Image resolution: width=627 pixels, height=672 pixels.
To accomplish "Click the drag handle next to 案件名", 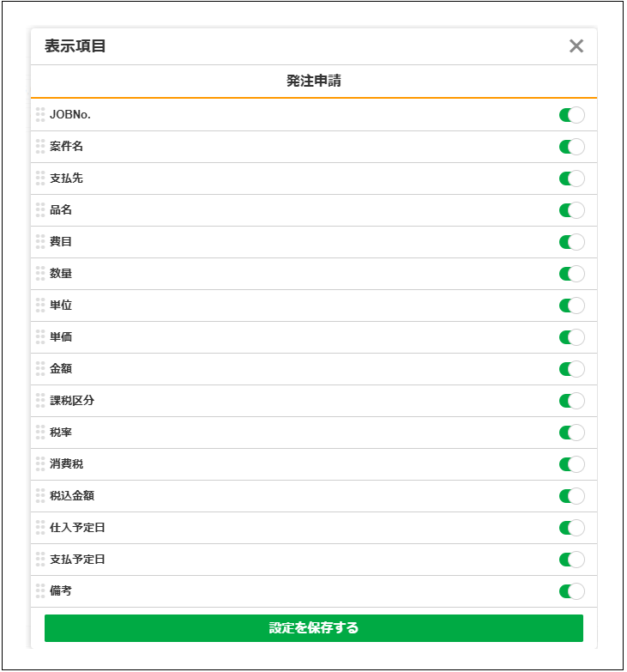I will pos(40,147).
